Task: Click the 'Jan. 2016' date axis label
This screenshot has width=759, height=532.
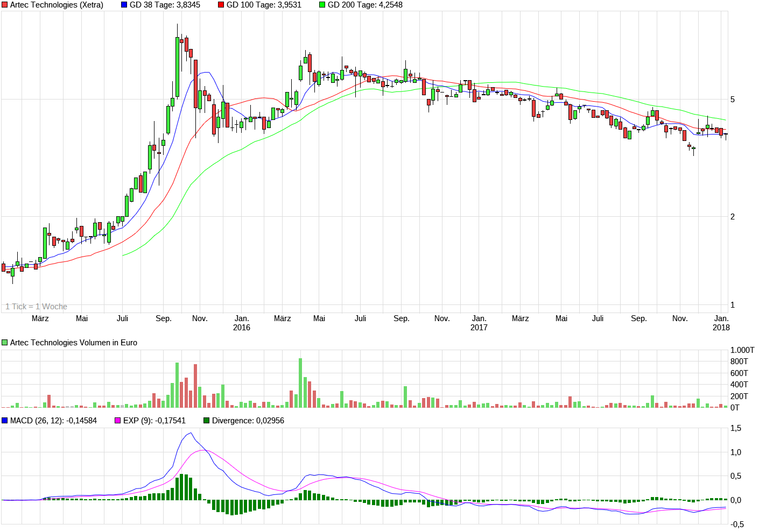Action: (x=242, y=323)
